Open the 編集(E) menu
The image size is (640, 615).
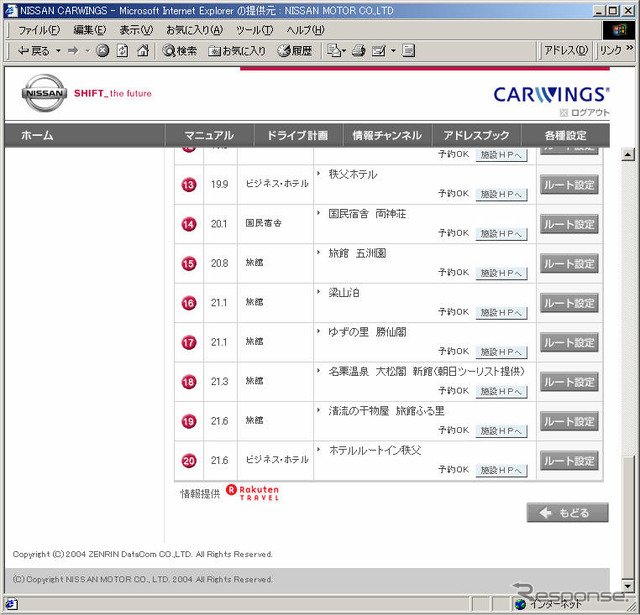click(x=89, y=30)
